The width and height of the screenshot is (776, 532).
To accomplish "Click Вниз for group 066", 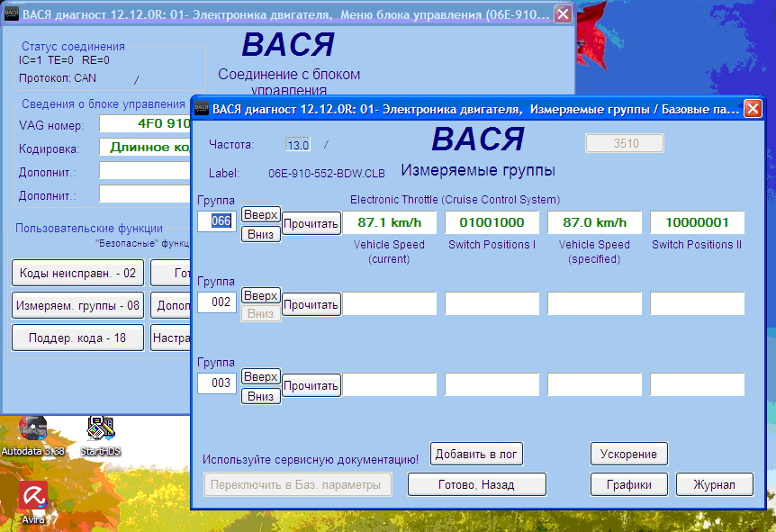I will point(261,234).
